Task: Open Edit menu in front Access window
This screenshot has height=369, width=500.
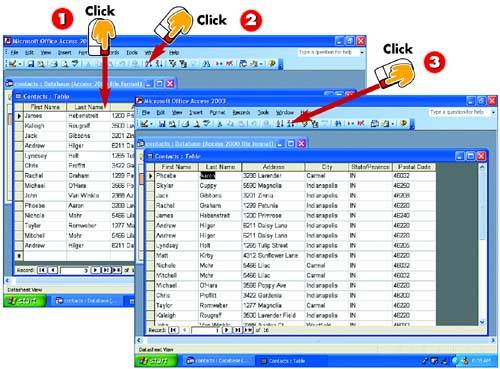Action: click(161, 113)
